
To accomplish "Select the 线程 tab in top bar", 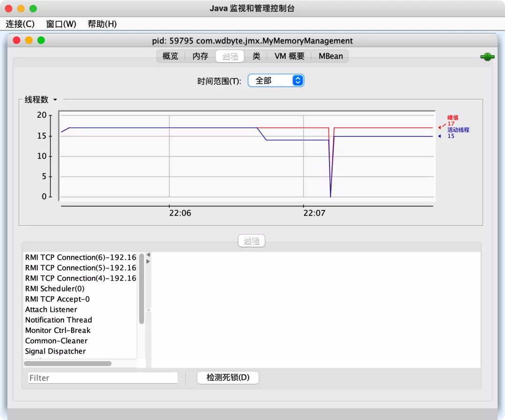I will [x=230, y=57].
